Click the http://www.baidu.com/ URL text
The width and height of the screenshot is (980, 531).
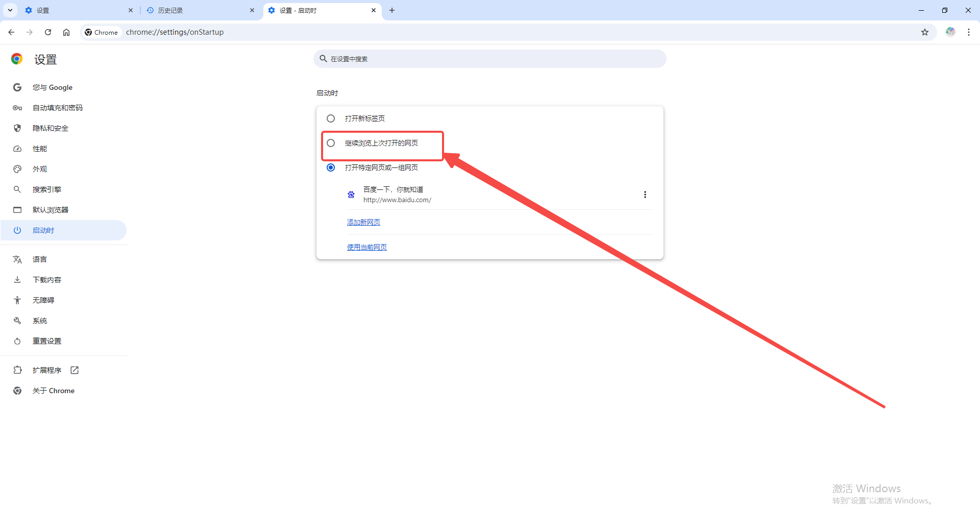click(x=397, y=200)
